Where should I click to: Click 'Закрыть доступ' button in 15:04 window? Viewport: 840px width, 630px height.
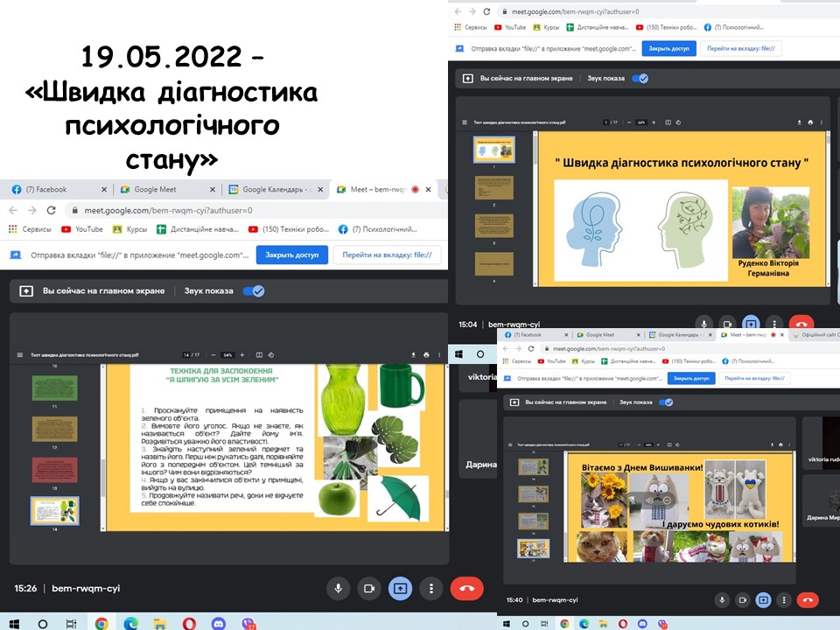pos(668,48)
